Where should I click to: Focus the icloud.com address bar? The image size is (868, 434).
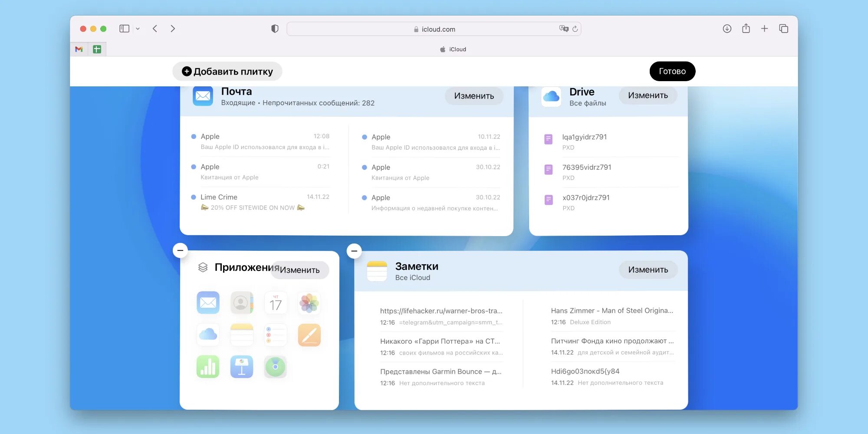pos(434,29)
